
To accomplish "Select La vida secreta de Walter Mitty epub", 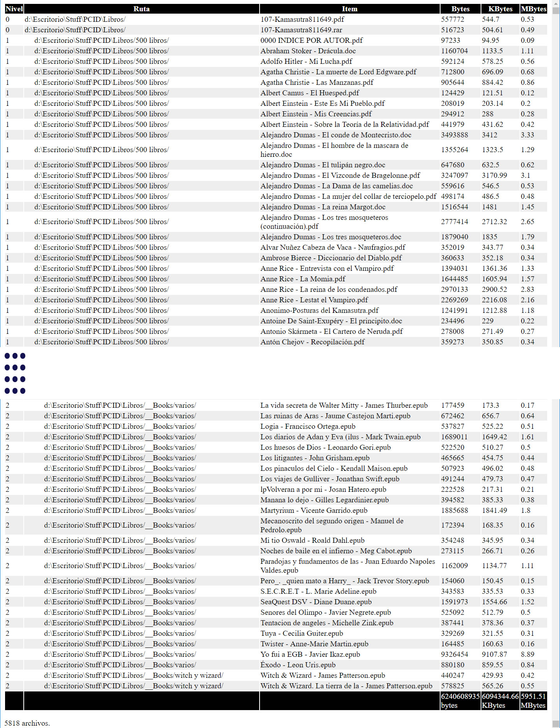I will (344, 405).
